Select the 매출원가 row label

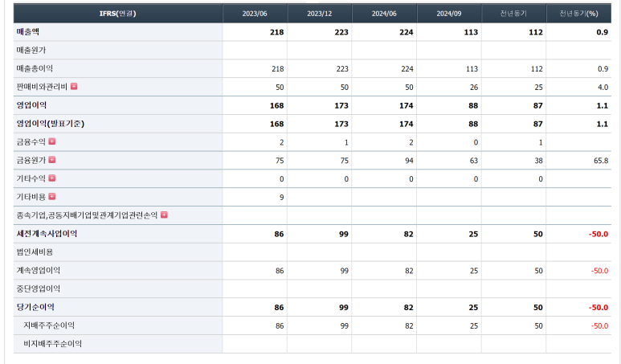point(31,50)
